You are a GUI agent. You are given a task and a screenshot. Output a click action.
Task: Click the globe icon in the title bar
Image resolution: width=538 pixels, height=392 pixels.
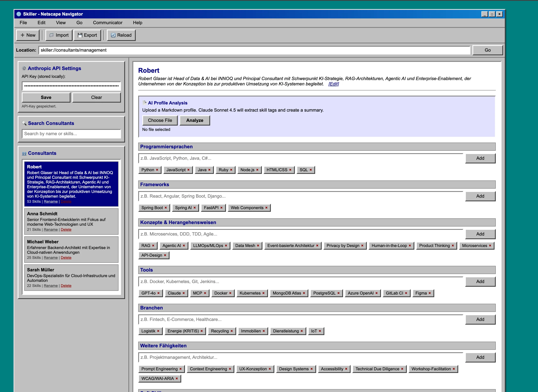pyautogui.click(x=18, y=14)
